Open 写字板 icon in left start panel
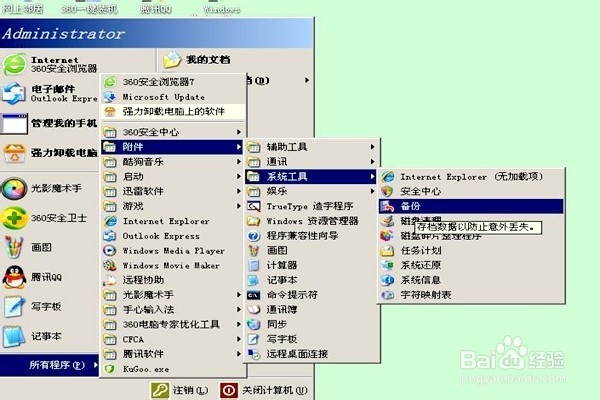This screenshot has width=600, height=400. pyautogui.click(x=15, y=307)
